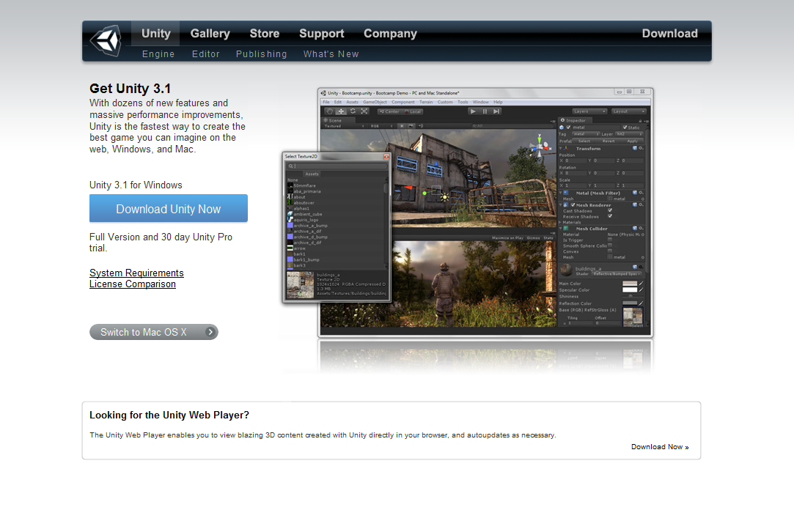Click the Pause button in the editor

click(x=485, y=111)
